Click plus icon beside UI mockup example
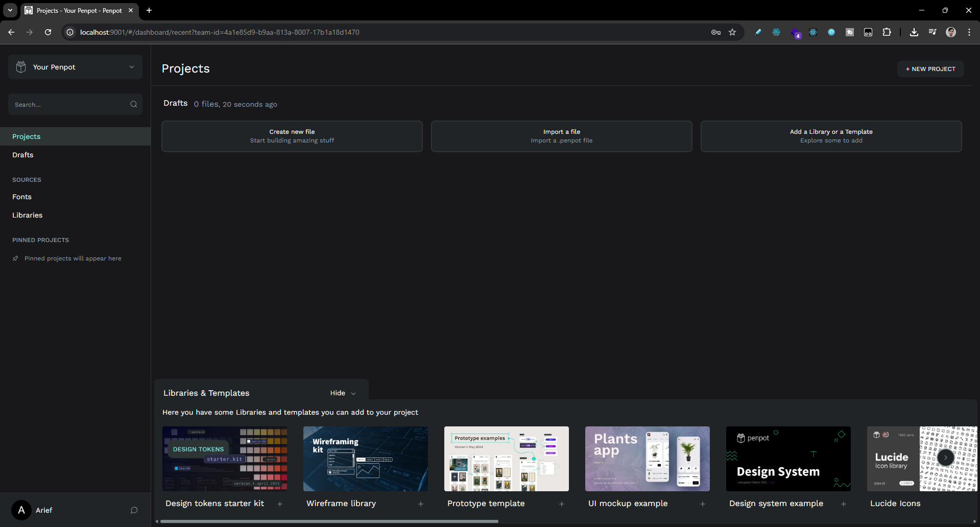Viewport: 980px width, 527px height. tap(703, 504)
